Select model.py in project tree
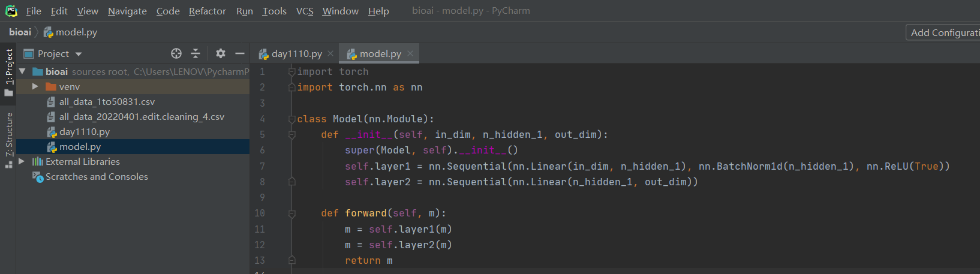This screenshot has height=274, width=980. (x=133, y=147)
